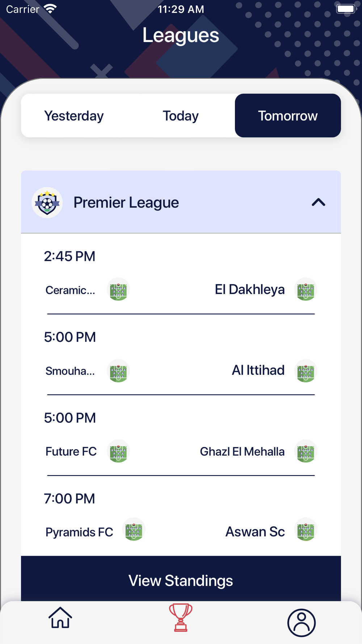Image resolution: width=362 pixels, height=644 pixels.
Task: Tap Smouha team crest icon
Action: [118, 371]
